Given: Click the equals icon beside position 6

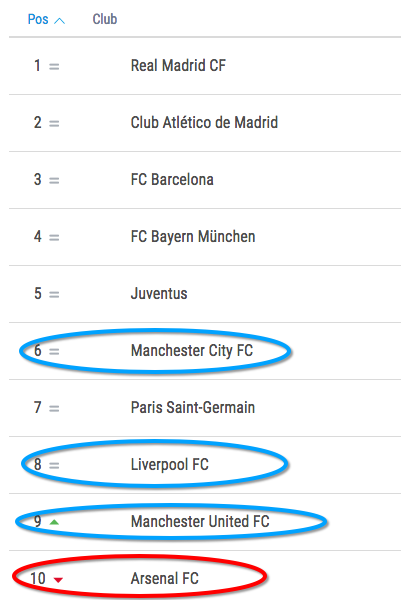Looking at the screenshot, I should point(54,352).
